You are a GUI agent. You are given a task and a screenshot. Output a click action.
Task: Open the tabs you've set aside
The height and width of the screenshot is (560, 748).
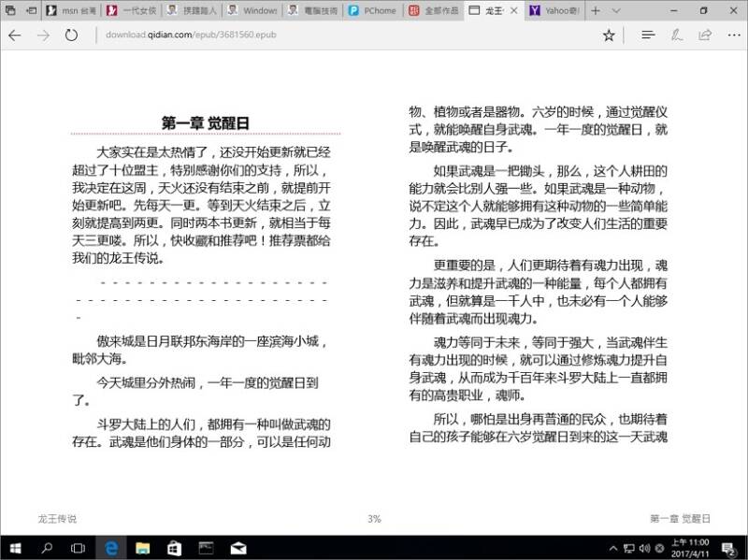coord(10,10)
